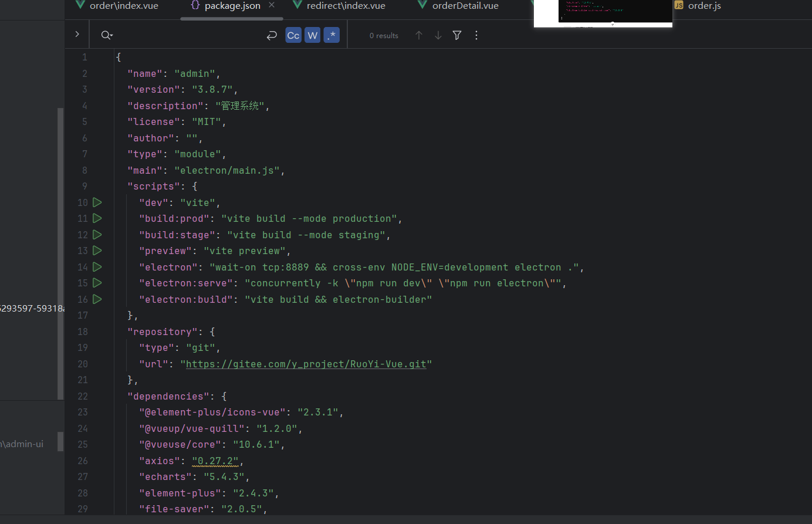This screenshot has height=524, width=812.
Task: Run the preview script gutter arrow
Action: click(x=97, y=251)
